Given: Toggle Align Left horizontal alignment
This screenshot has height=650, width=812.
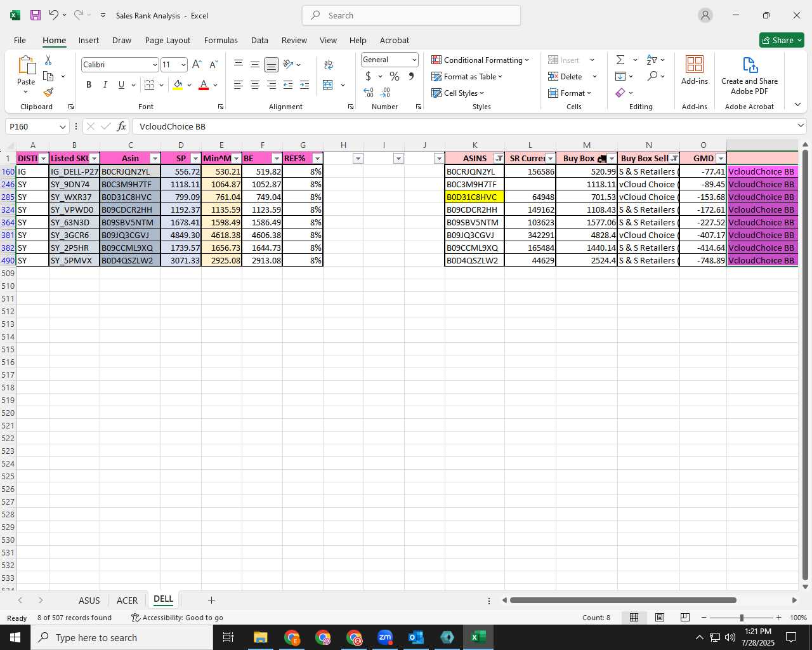Looking at the screenshot, I should tap(239, 85).
